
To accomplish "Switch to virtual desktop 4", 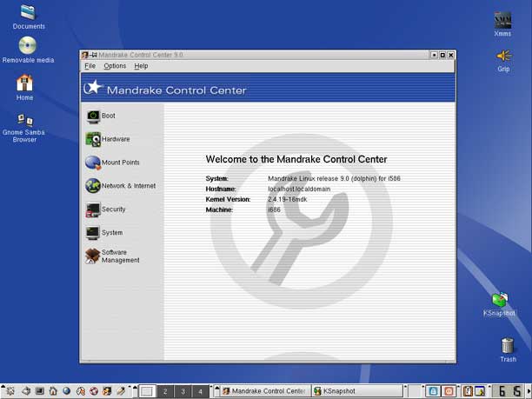I will point(200,391).
